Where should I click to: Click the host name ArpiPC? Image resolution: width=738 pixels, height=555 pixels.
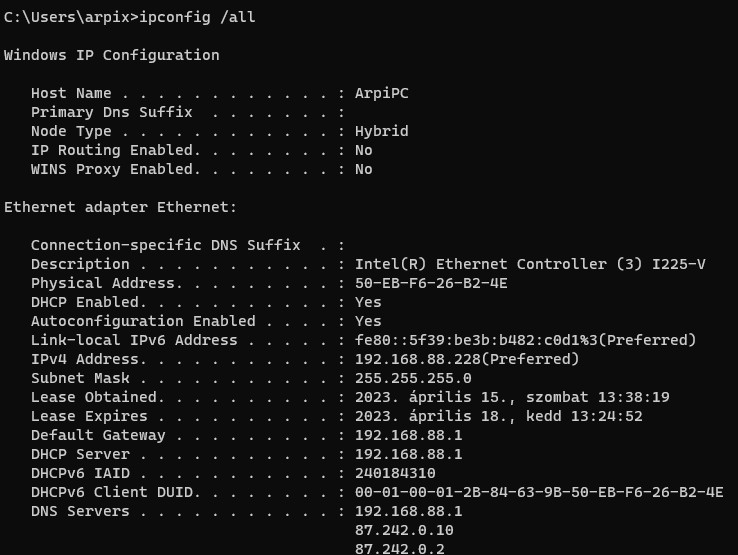tap(381, 93)
